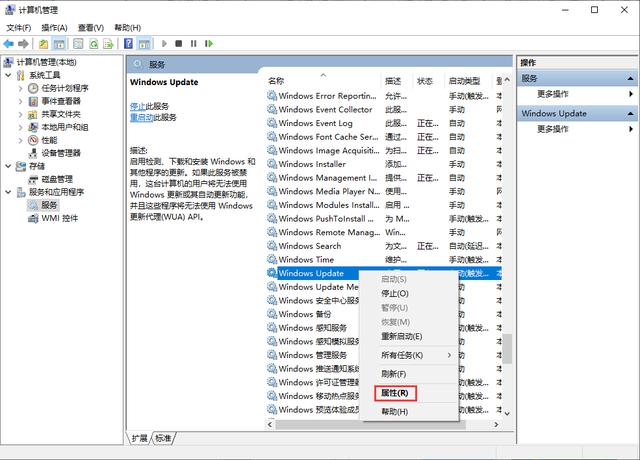
Task: Select 本地用户和组 in the tree
Action: (x=65, y=127)
